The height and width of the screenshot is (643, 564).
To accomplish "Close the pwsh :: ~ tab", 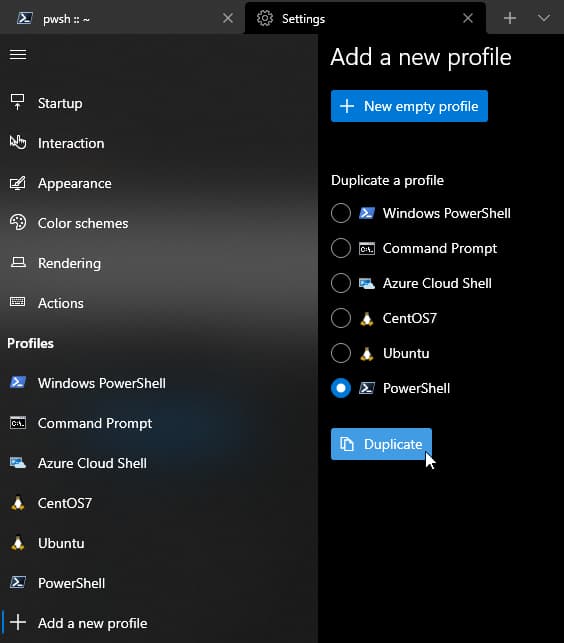I will [x=228, y=18].
